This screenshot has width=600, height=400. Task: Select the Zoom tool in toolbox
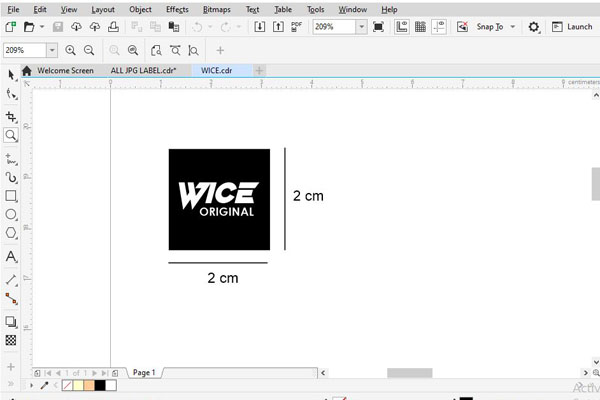[11, 135]
